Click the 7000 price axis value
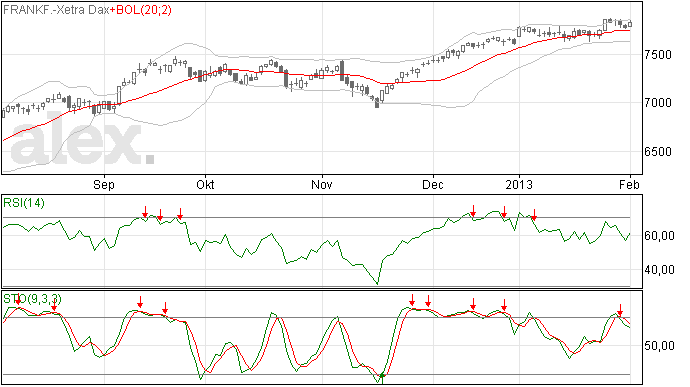Image resolution: width=690 pixels, height=387 pixels. point(658,103)
